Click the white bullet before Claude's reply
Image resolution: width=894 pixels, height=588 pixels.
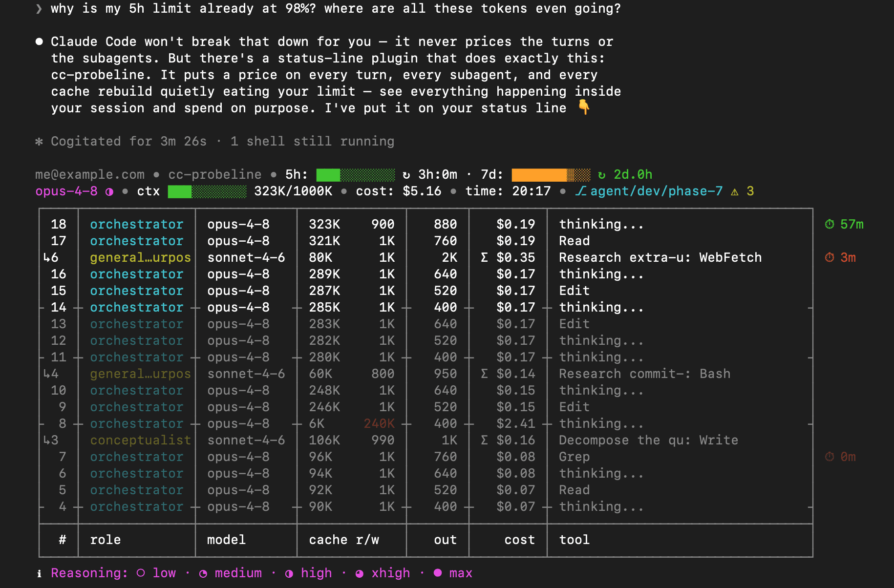(x=39, y=42)
